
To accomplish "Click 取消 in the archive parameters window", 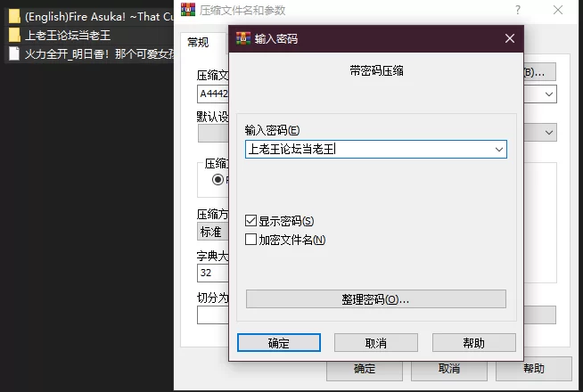I will coord(449,369).
